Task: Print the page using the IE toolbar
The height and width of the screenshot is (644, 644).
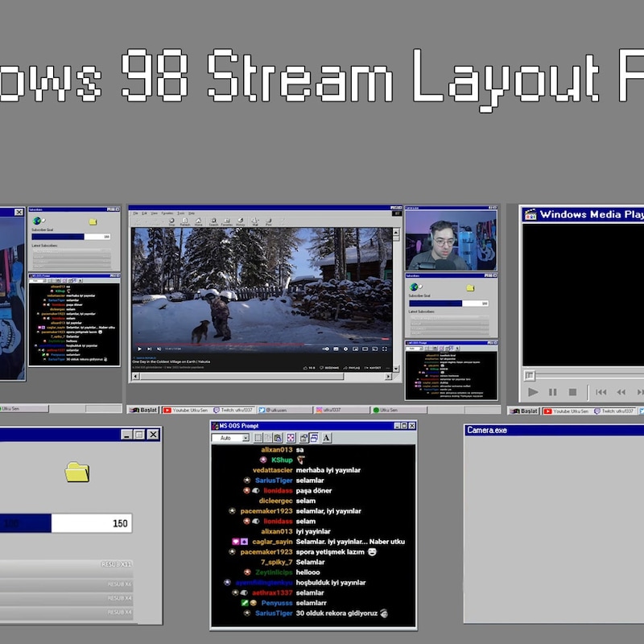Action: (x=269, y=221)
